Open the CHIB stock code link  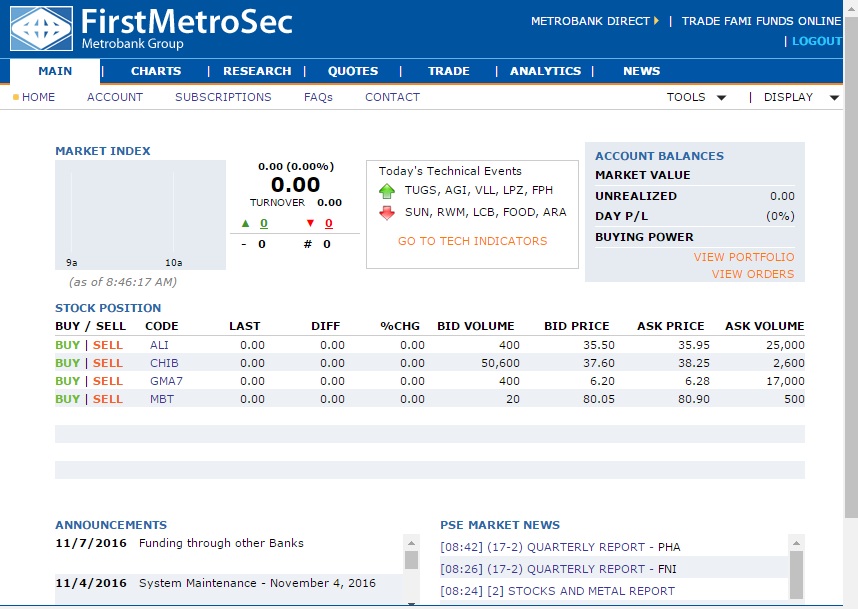pyautogui.click(x=161, y=363)
